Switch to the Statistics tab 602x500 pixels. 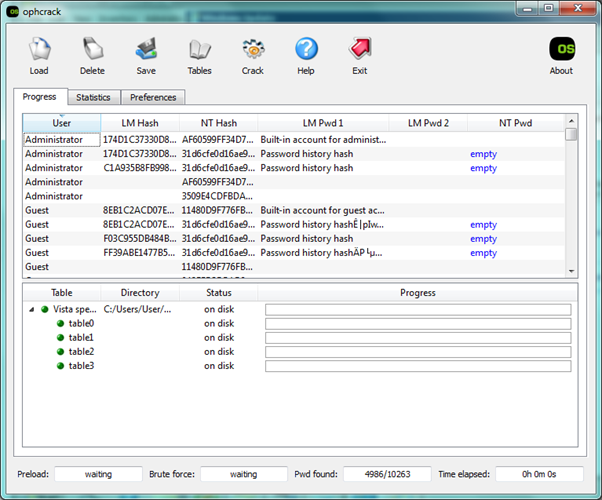(93, 97)
